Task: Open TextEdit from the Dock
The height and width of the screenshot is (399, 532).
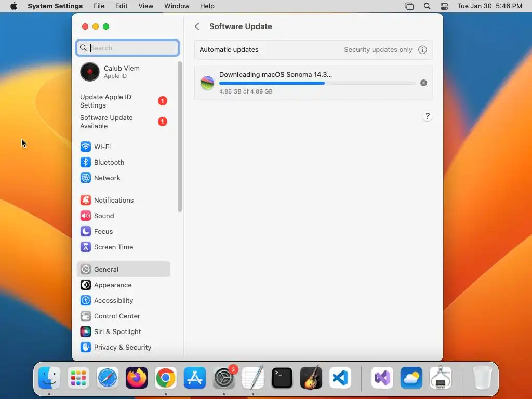Action: [x=253, y=378]
